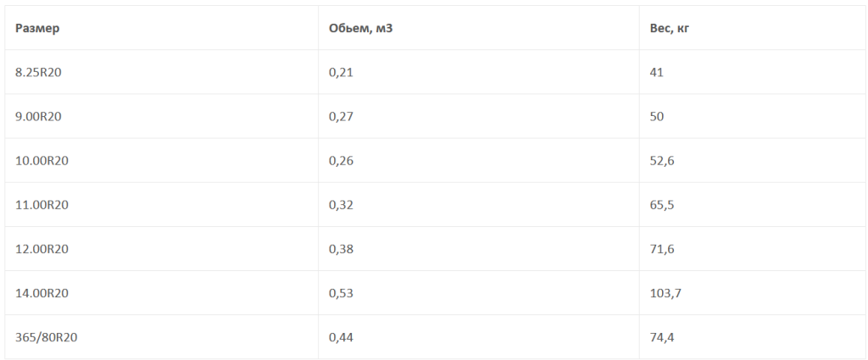Select the weight value 52,6

[x=662, y=160]
